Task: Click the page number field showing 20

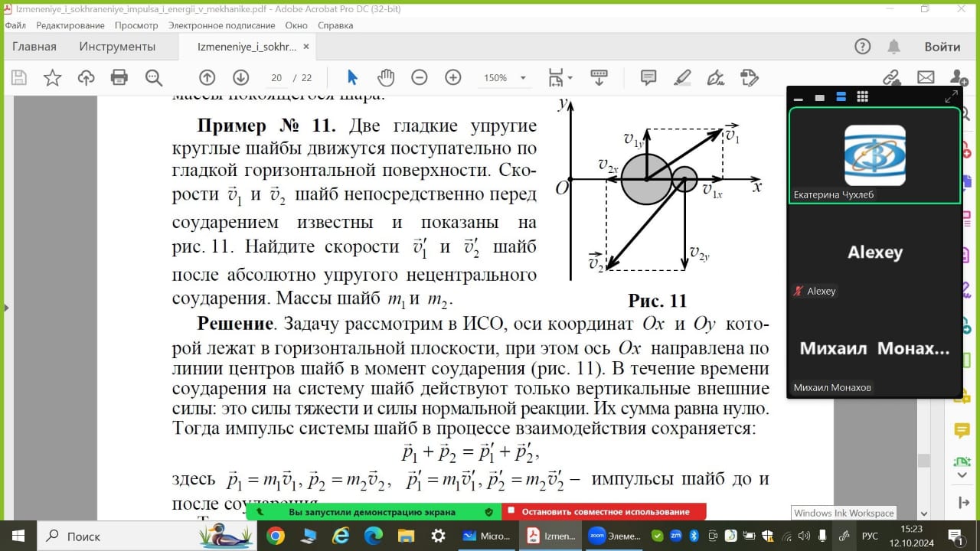Action: tap(276, 78)
